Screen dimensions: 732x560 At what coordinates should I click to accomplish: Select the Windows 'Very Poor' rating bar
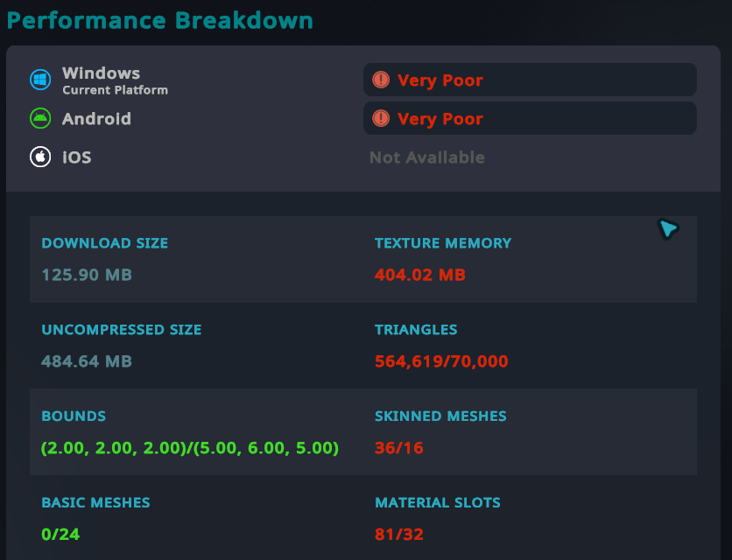[529, 80]
